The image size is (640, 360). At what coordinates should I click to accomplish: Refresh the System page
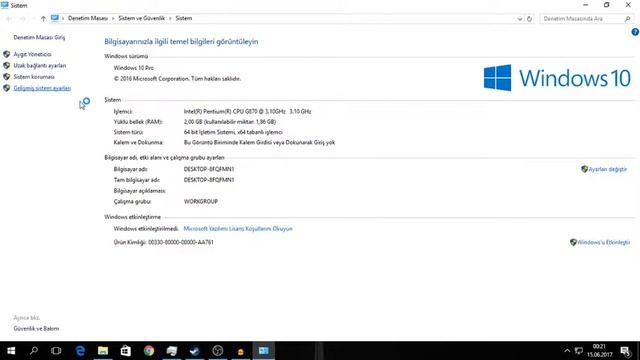click(529, 19)
